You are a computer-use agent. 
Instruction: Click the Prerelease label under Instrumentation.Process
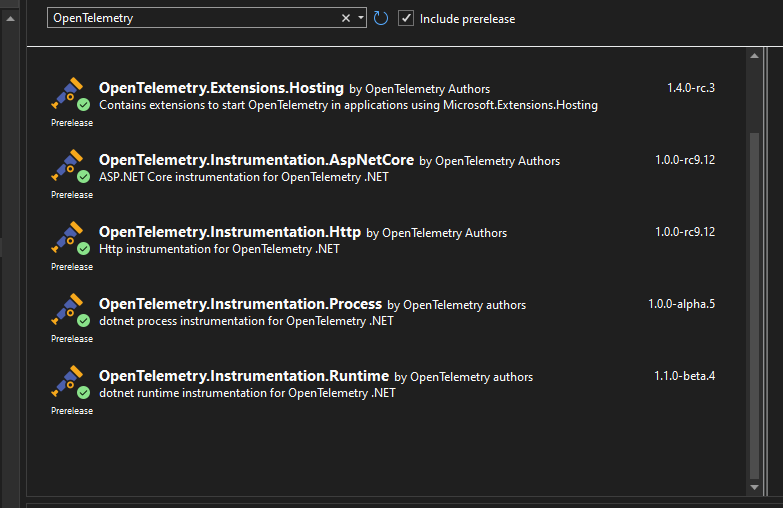coord(72,339)
